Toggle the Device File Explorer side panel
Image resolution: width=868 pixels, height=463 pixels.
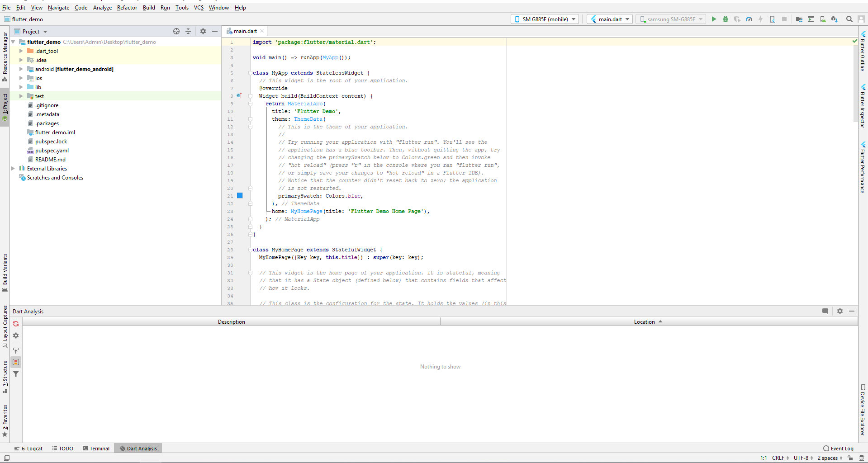click(863, 410)
